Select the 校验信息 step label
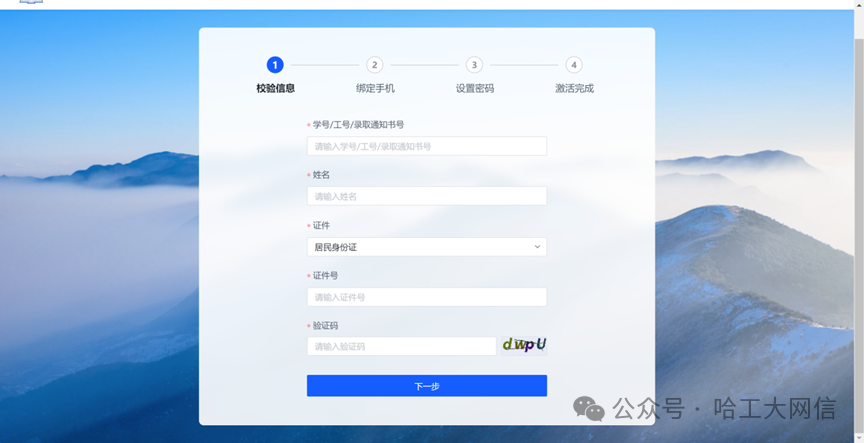Screen dimensions: 864x443 tap(275, 88)
